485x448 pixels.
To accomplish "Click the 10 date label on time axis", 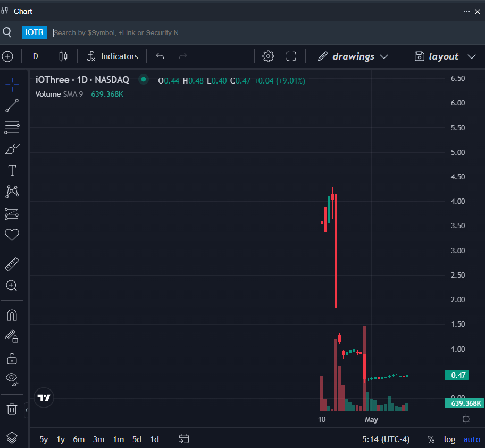I will click(x=322, y=420).
